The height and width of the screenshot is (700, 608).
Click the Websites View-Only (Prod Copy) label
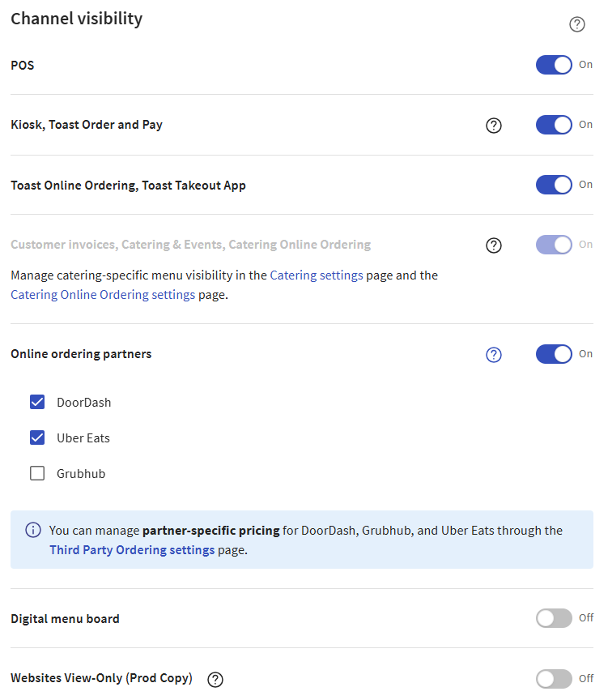point(102,678)
